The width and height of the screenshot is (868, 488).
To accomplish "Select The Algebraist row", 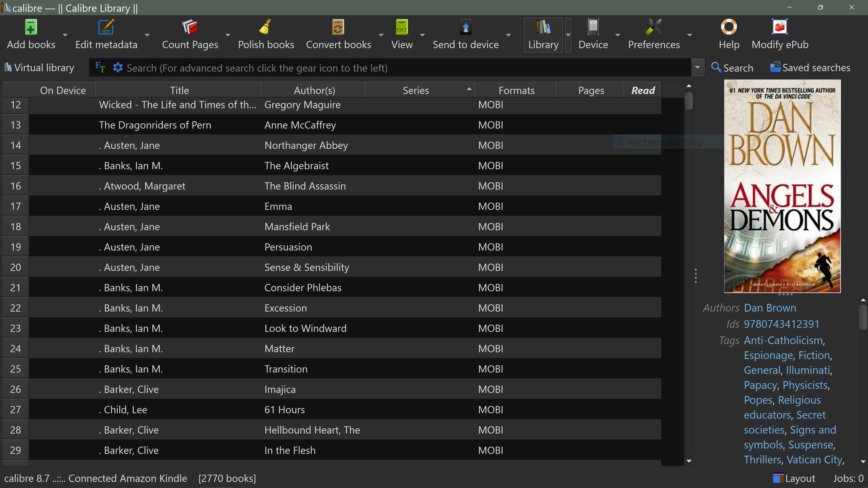I will coord(345,166).
